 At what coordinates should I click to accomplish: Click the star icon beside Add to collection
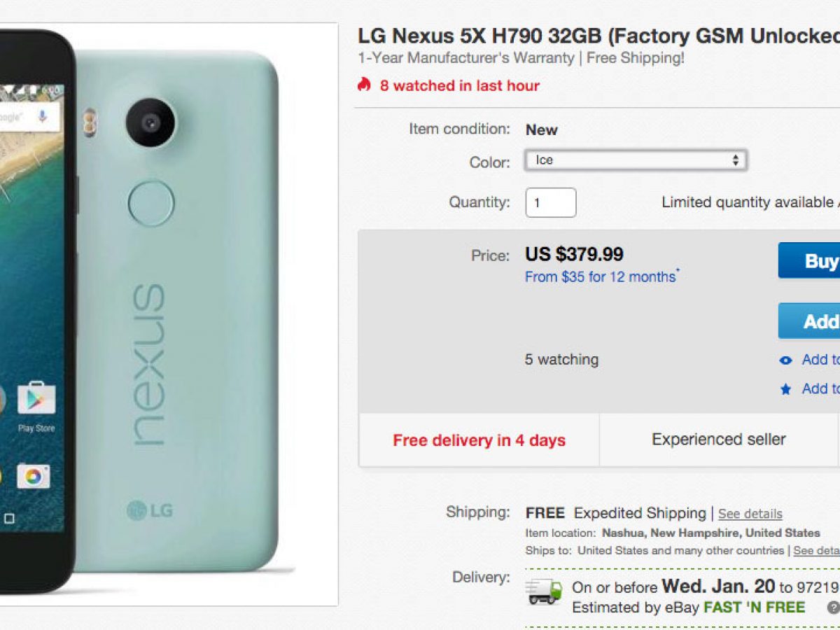[x=786, y=389]
